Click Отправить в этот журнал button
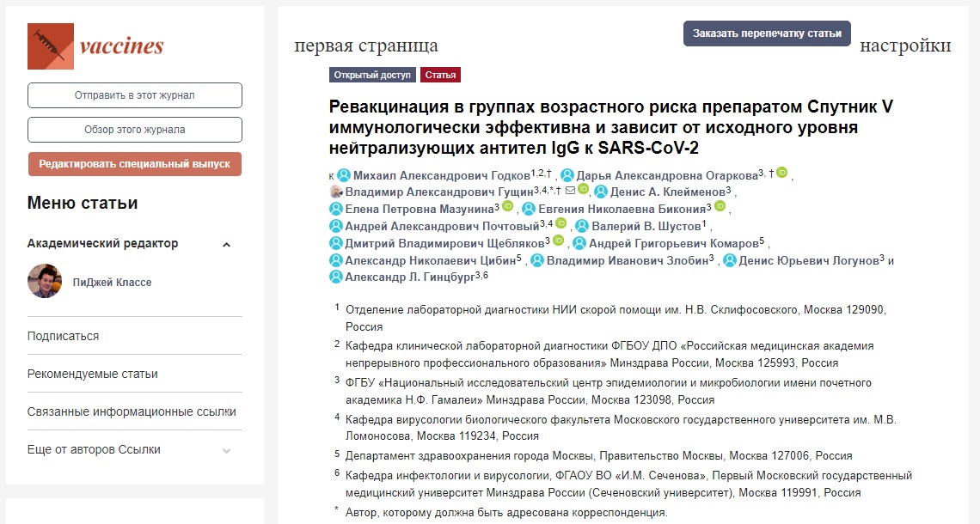This screenshot has width=980, height=524. coord(134,95)
